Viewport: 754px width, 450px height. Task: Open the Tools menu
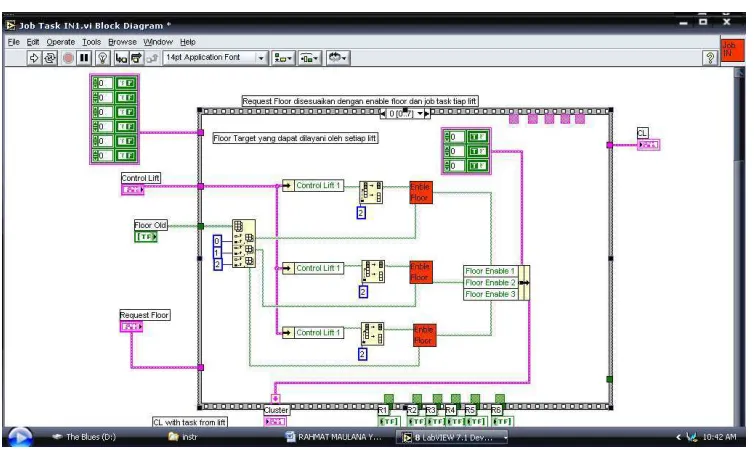point(91,42)
